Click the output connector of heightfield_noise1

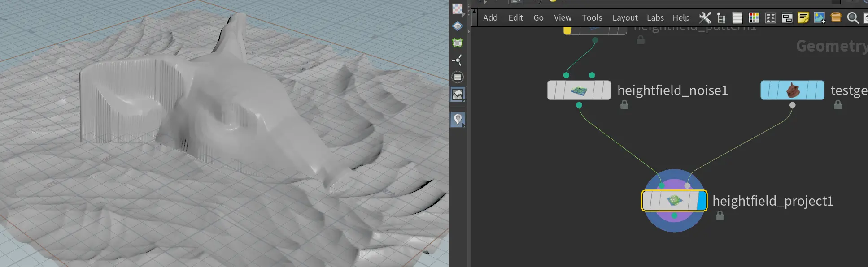point(579,105)
